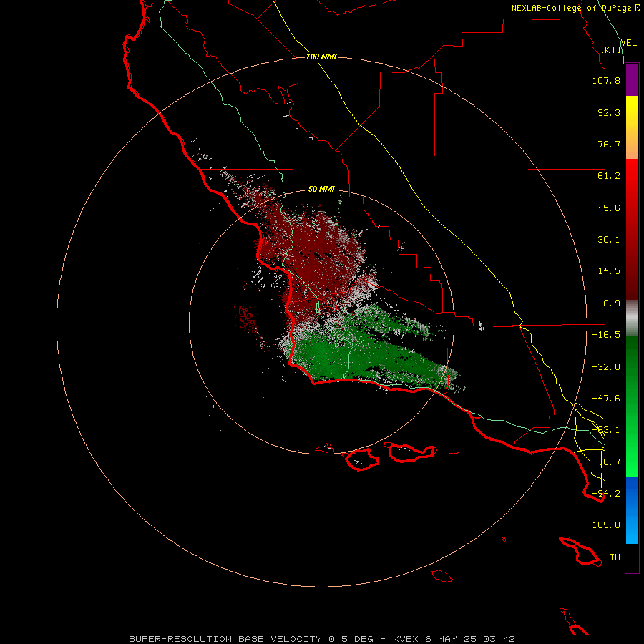Click the TH label at legend bottom
The width and height of the screenshot is (644, 644).
[x=615, y=557]
